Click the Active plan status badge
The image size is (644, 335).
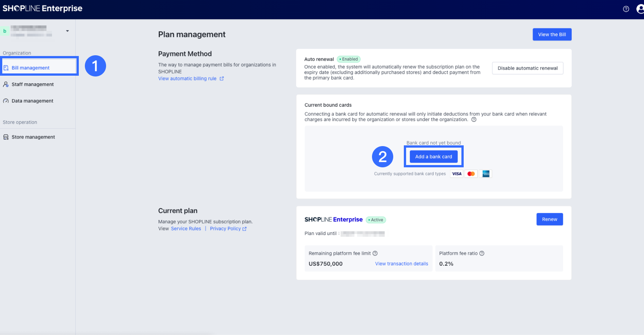[376, 220]
